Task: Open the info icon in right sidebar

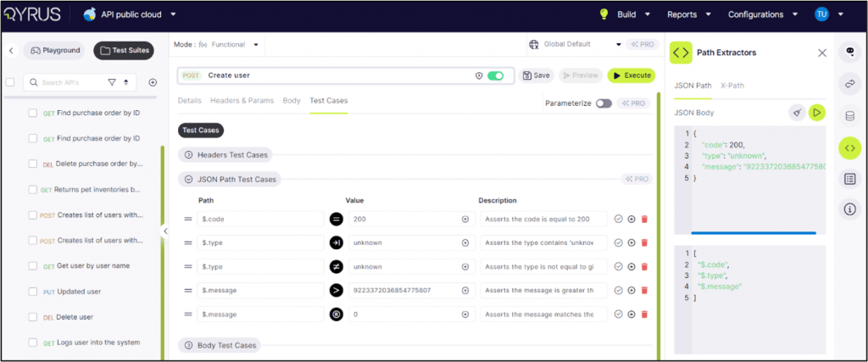Action: (x=849, y=209)
